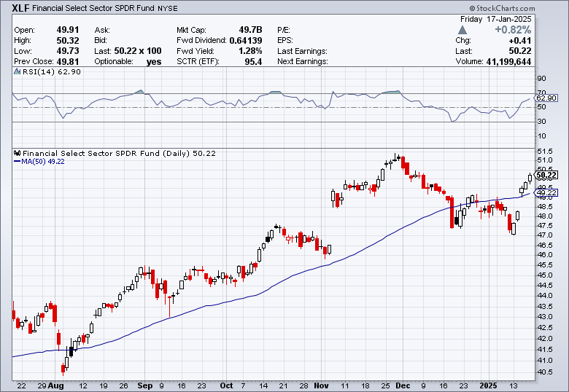The height and width of the screenshot is (392, 569).
Task: Click the 30 label on the RSI axis
Action: 542,122
